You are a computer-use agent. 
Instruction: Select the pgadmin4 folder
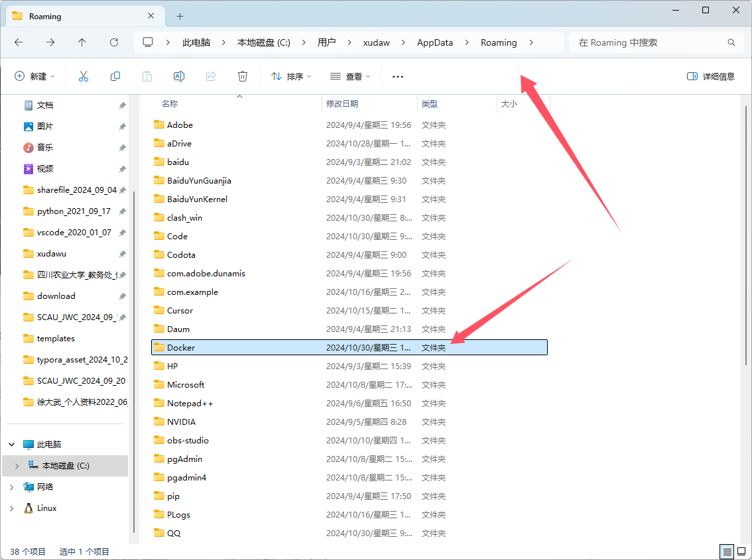tap(349, 478)
